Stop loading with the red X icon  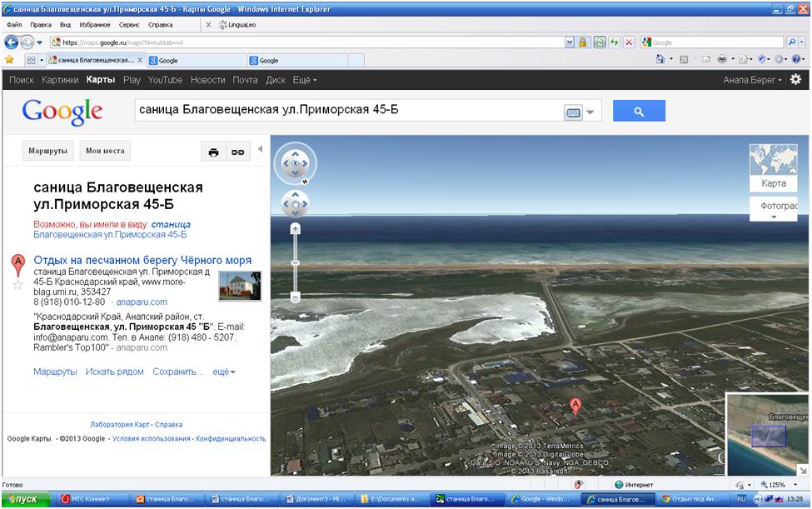tap(629, 42)
